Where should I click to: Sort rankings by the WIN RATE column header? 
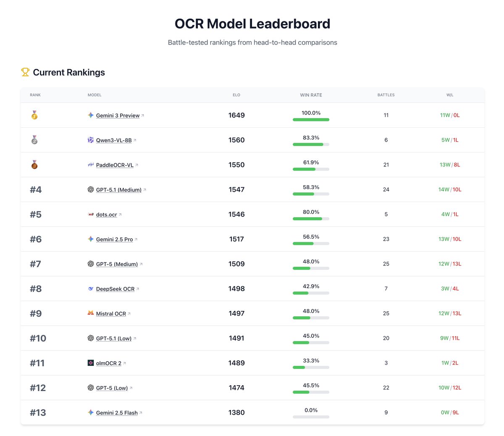311,95
